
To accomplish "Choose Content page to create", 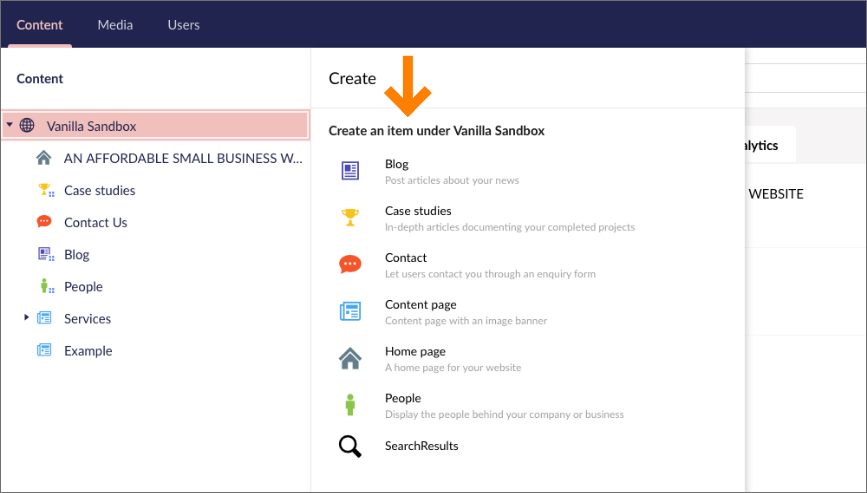I will (x=420, y=305).
